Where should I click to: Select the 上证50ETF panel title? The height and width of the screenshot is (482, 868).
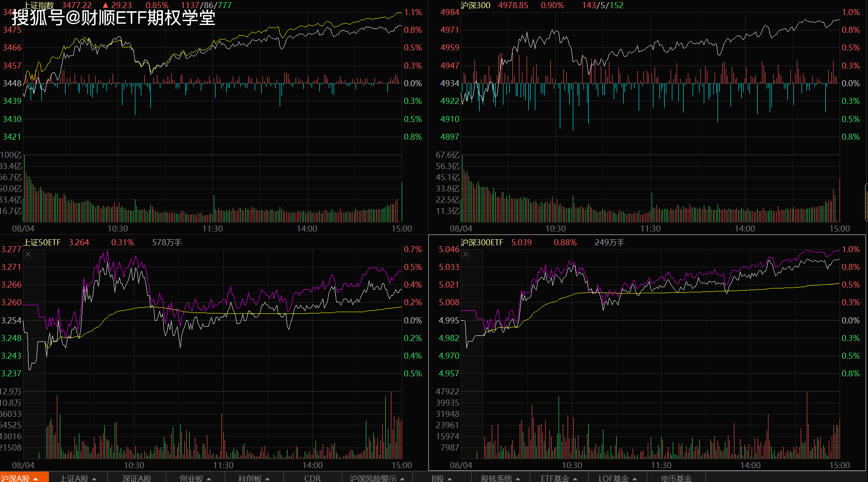tap(42, 242)
